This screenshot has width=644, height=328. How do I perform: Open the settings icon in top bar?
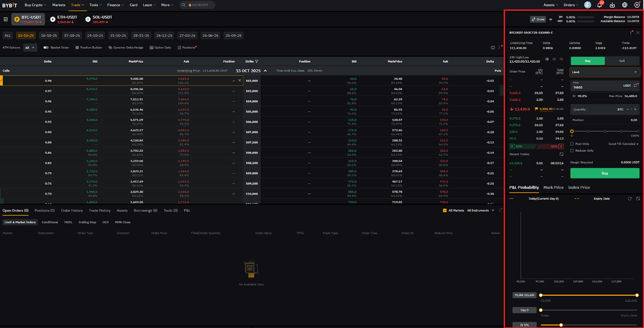[637, 5]
